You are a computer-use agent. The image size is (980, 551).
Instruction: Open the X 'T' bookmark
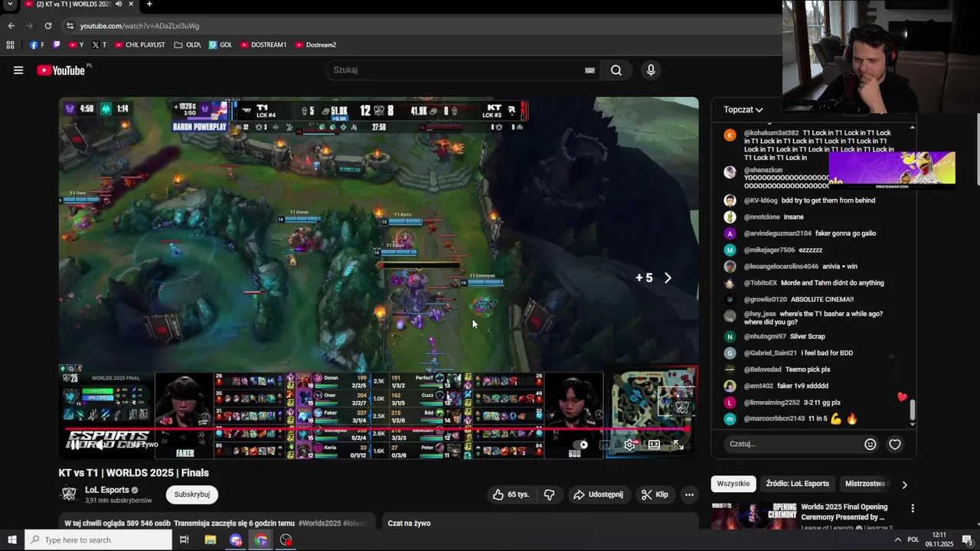coord(99,45)
